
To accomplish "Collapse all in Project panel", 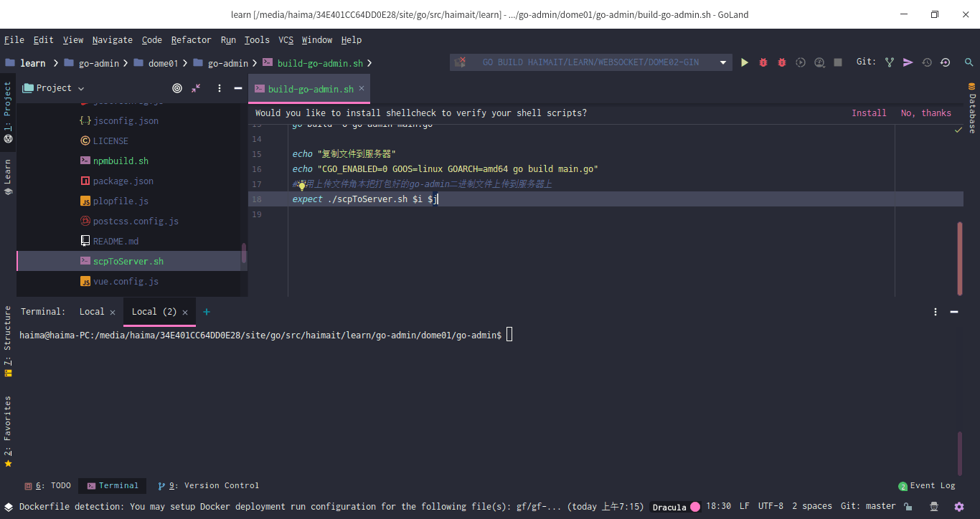I will pyautogui.click(x=196, y=88).
